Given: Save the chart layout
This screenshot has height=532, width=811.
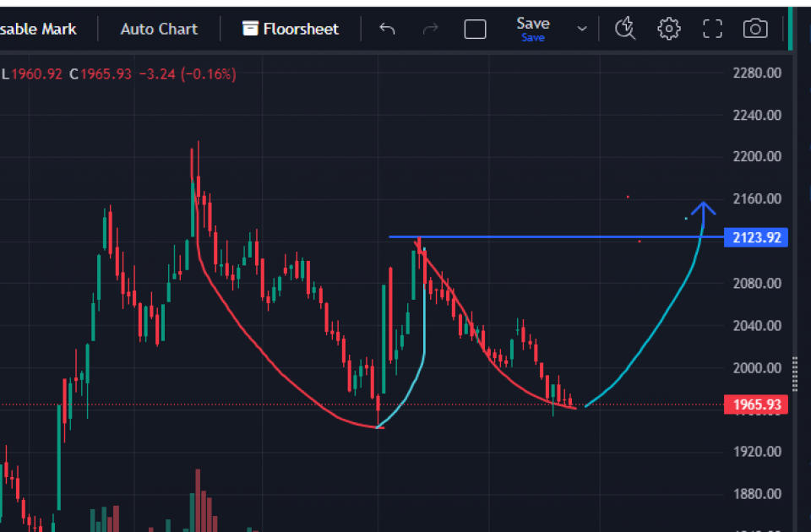Looking at the screenshot, I should (x=533, y=29).
